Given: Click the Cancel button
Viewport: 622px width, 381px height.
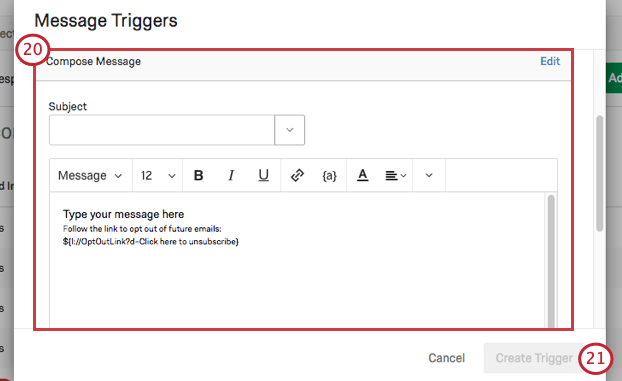Looking at the screenshot, I should (x=446, y=358).
